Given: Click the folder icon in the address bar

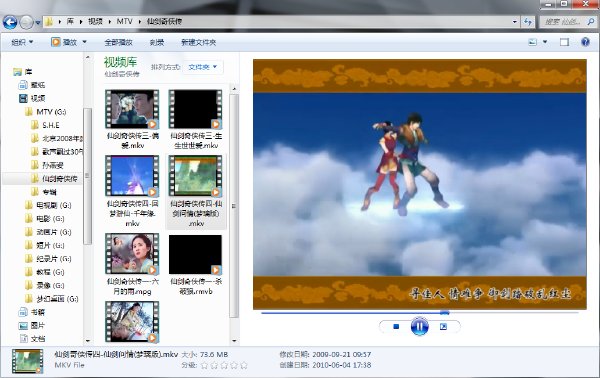Looking at the screenshot, I should [x=49, y=21].
